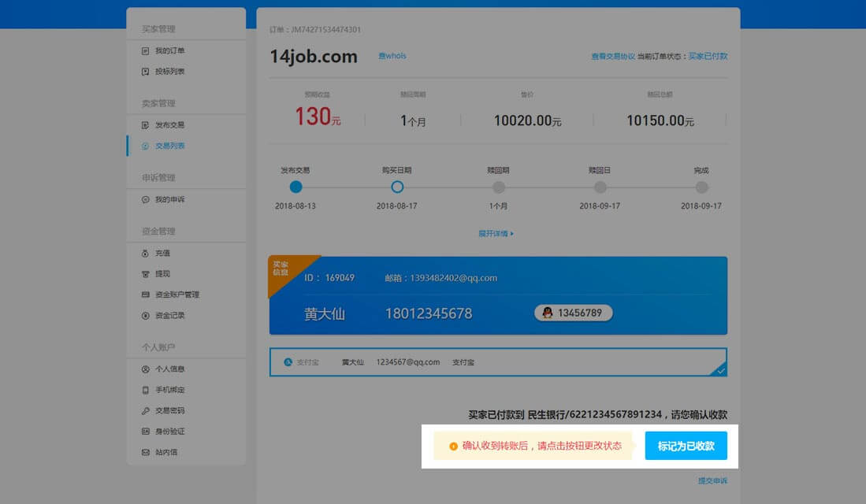Viewport: 866px width, 504px height.
Task: Open 我的申诉 in the sidebar
Action: (x=169, y=200)
